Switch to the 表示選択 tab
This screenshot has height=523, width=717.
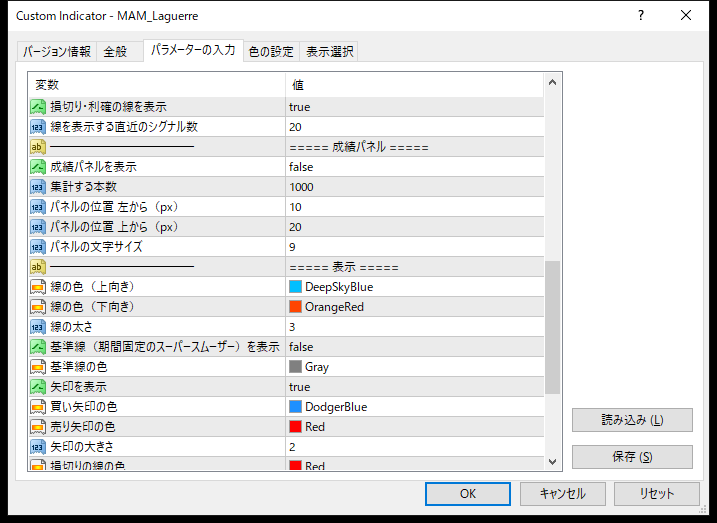(x=329, y=52)
